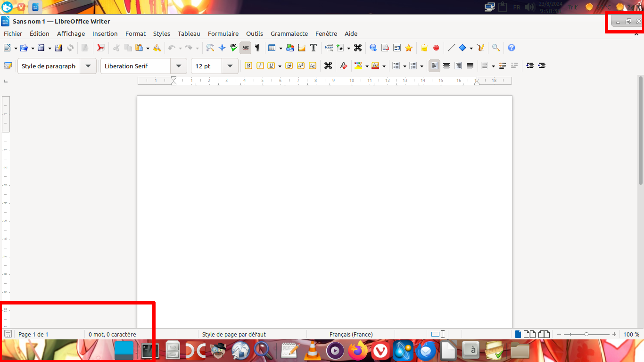Click the word count in the status bar

pyautogui.click(x=112, y=334)
